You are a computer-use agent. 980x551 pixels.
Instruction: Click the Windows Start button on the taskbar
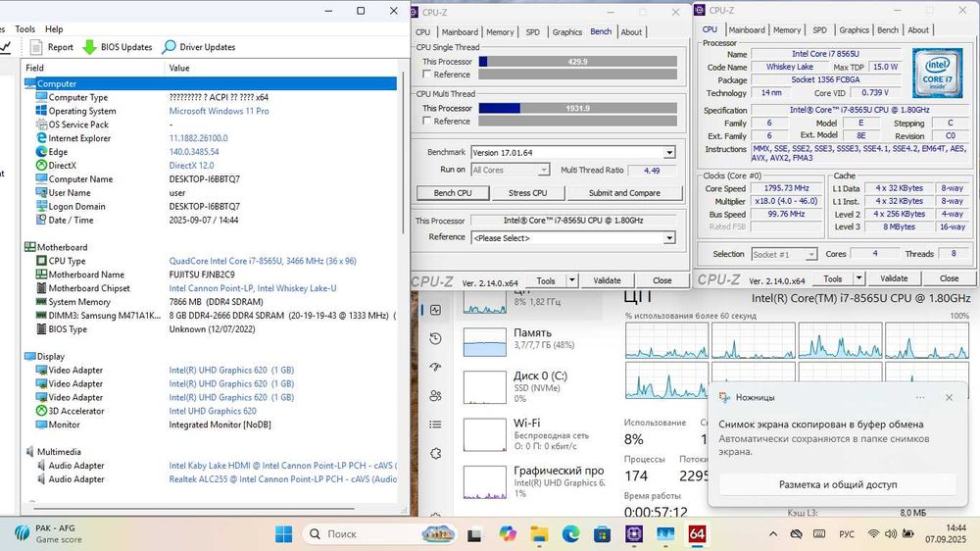pos(284,534)
